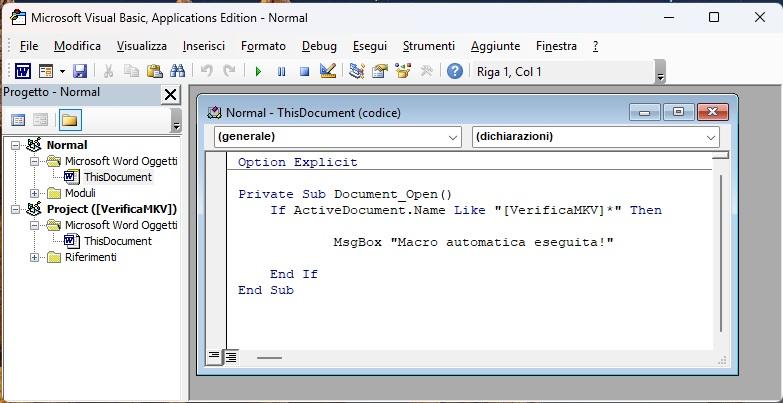This screenshot has height=403, width=783.
Task: Close the Progetto - Normal panel
Action: [170, 94]
